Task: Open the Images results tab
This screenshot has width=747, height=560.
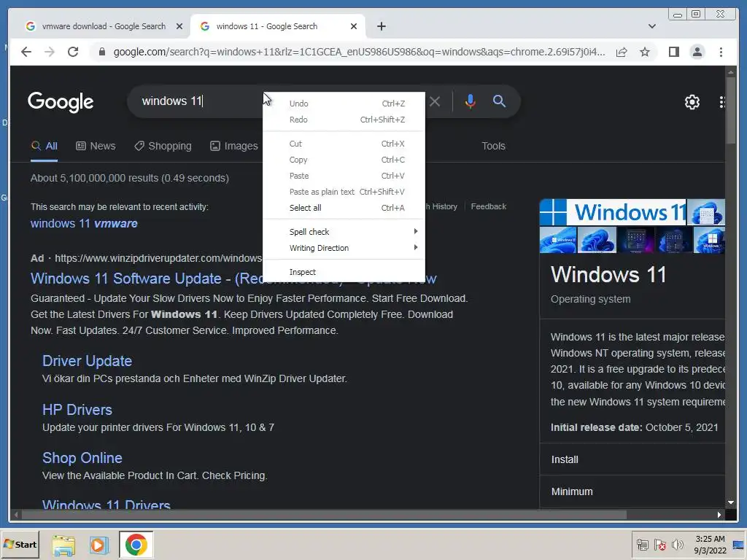Action: coord(234,146)
